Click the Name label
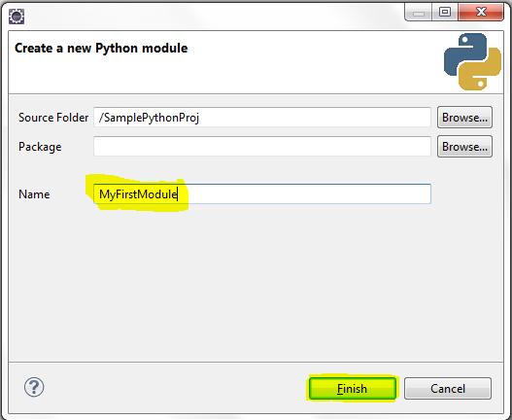 click(34, 194)
